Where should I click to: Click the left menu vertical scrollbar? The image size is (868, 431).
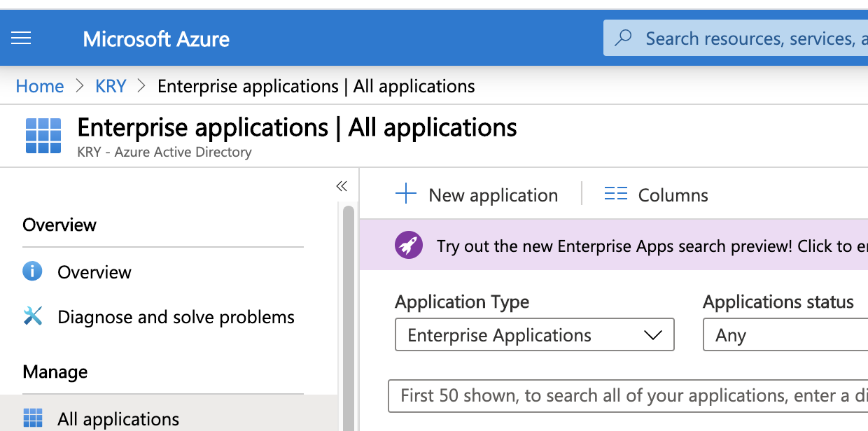click(x=348, y=315)
